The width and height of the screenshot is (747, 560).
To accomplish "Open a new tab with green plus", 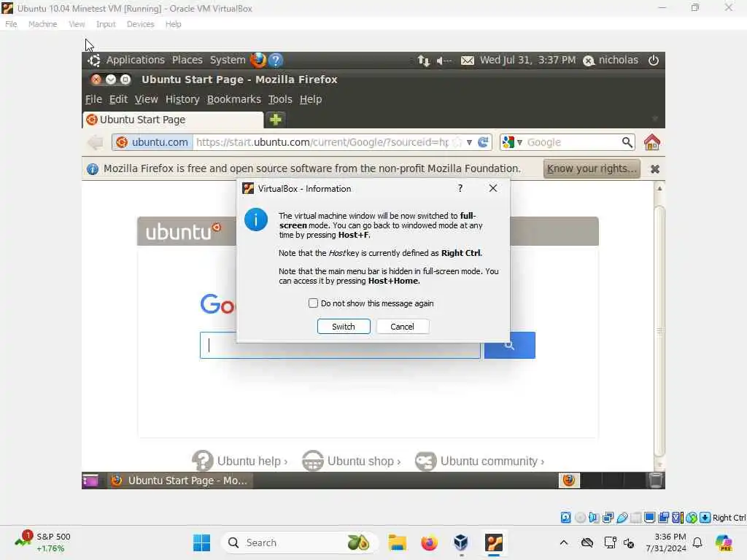I will (x=275, y=120).
